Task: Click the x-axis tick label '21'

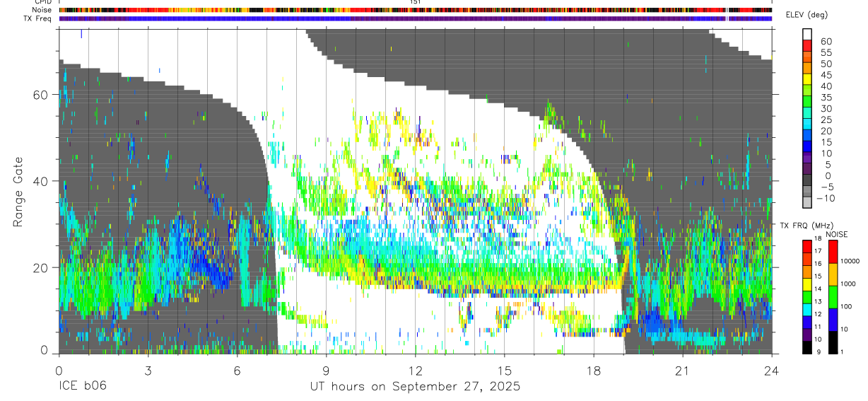Action: [683, 371]
